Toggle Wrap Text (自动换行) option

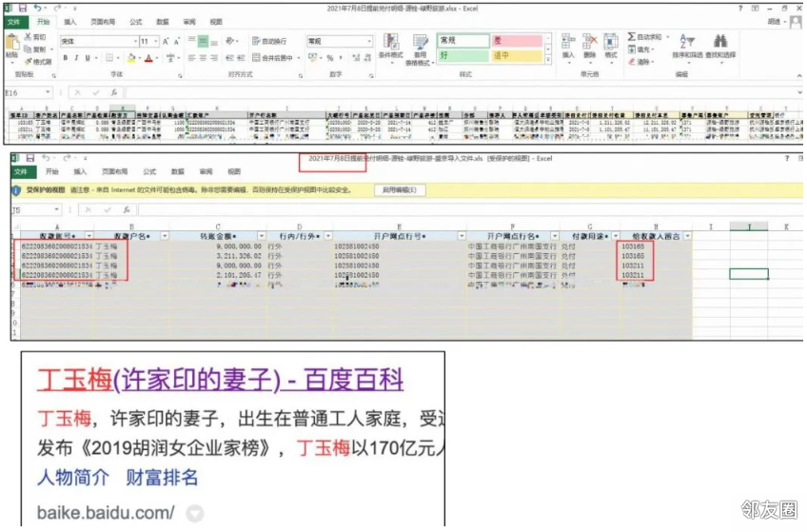272,42
